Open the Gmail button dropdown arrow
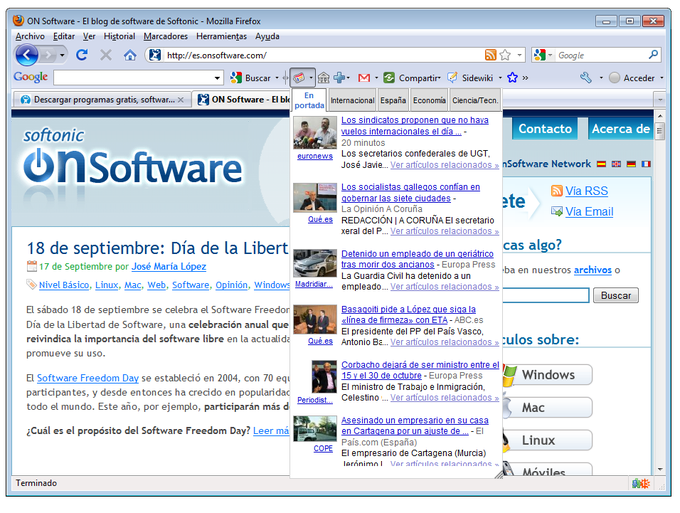 376,78
